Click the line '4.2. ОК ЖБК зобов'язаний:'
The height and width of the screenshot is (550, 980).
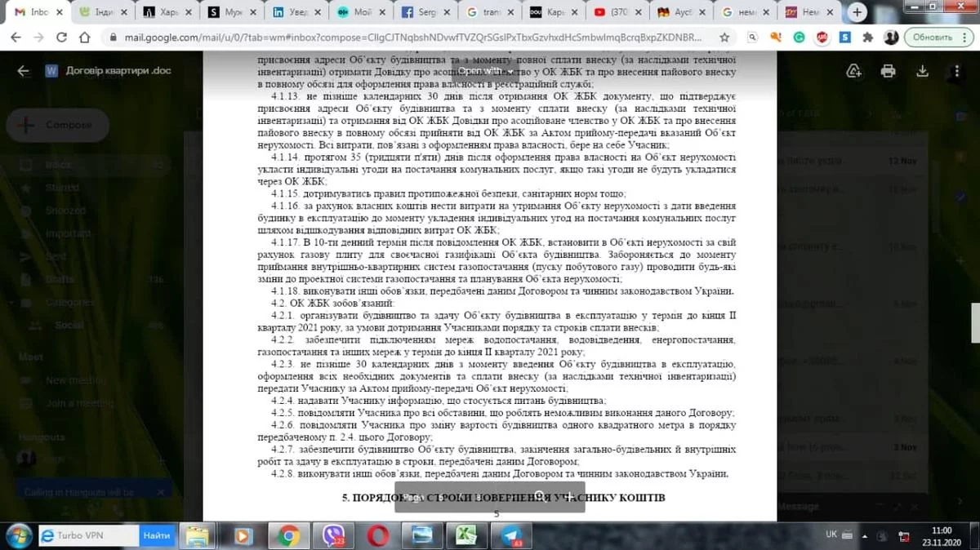pyautogui.click(x=332, y=303)
